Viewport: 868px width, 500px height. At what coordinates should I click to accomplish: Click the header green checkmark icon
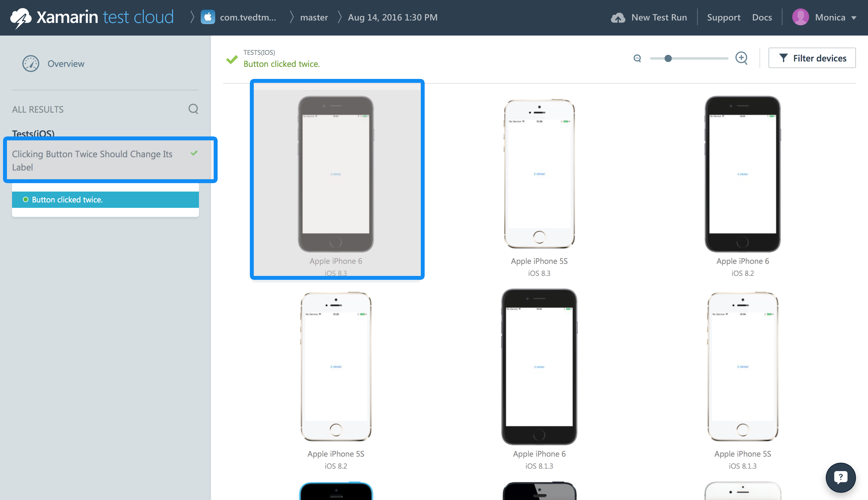[x=232, y=59]
